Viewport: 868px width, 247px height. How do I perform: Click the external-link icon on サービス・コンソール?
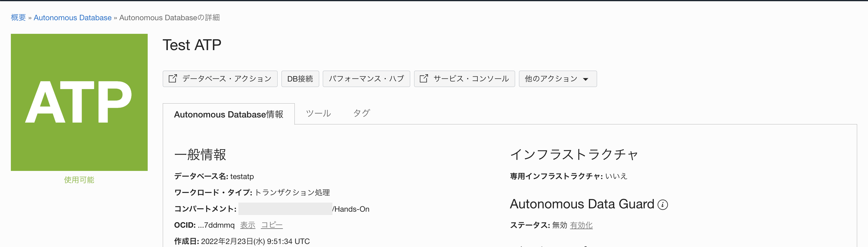[x=423, y=78]
